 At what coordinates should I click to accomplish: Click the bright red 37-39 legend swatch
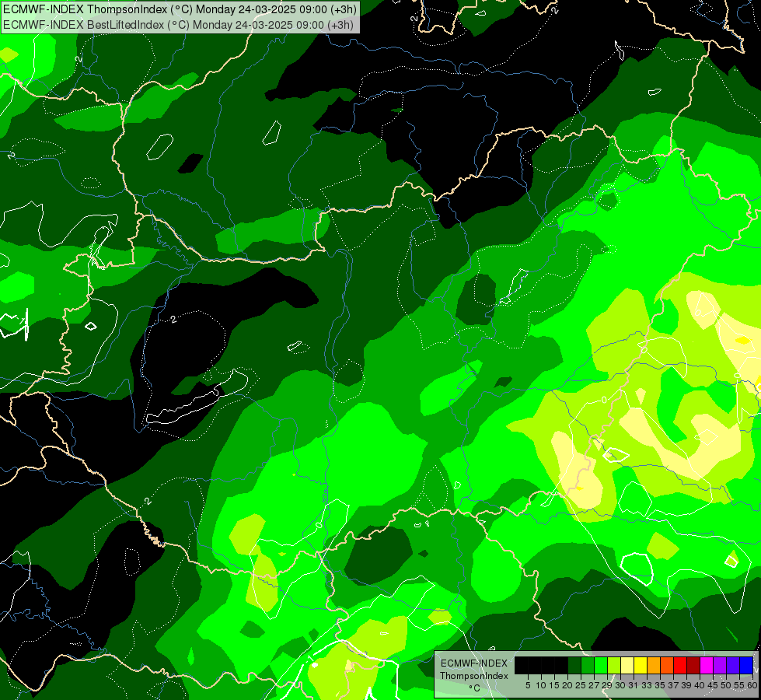pos(680,666)
